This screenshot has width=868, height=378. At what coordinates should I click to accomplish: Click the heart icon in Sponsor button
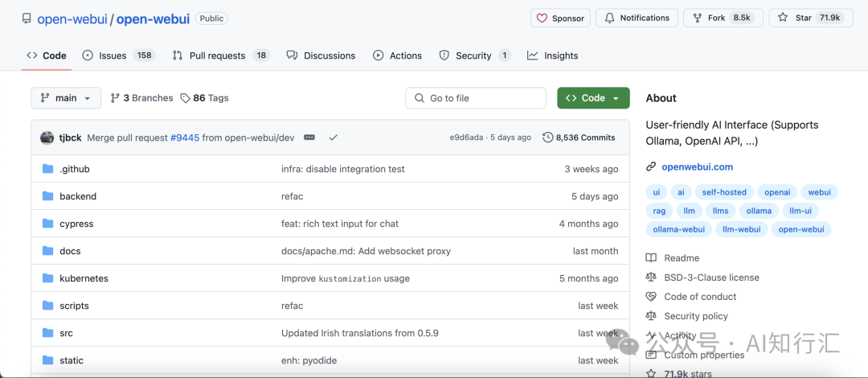[542, 18]
